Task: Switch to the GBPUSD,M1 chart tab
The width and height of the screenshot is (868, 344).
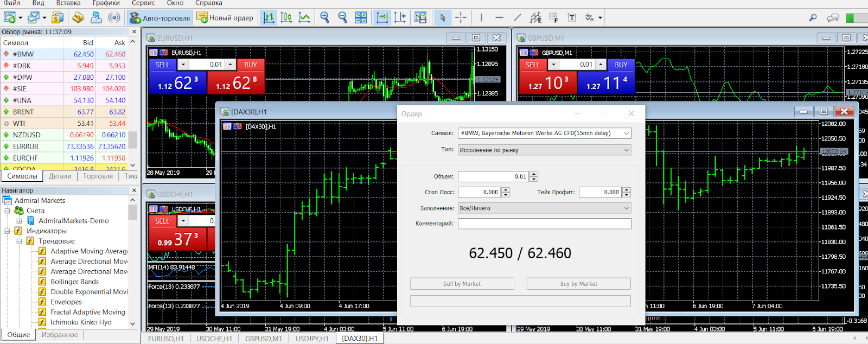Action: tap(264, 339)
